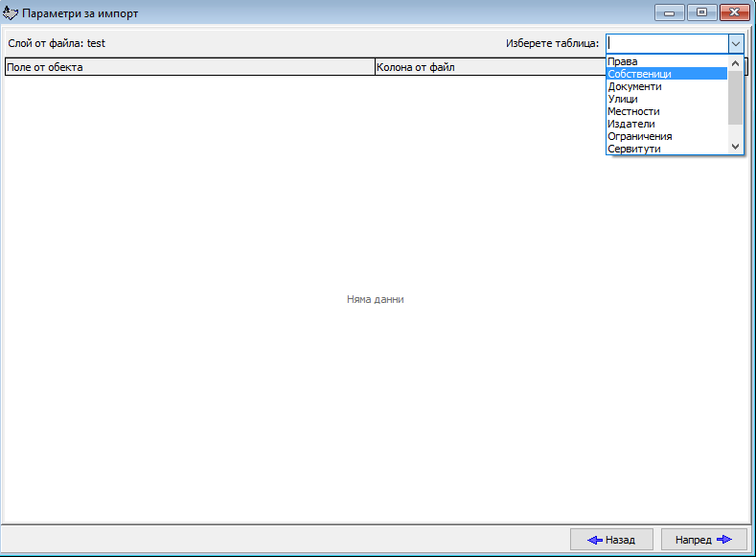
Task: Choose "Собственици" in the dropdown list
Action: 639,74
